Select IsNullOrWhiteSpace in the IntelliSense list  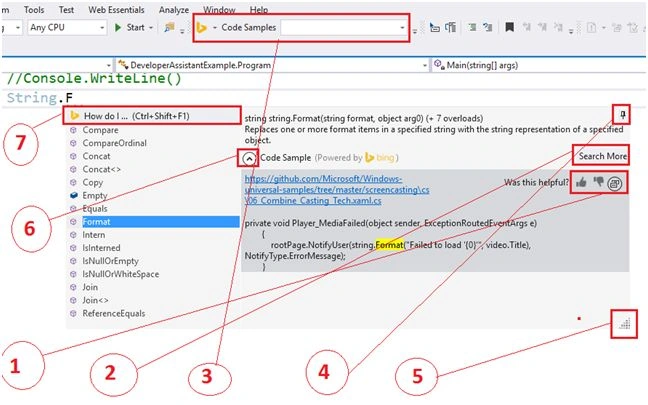121,274
